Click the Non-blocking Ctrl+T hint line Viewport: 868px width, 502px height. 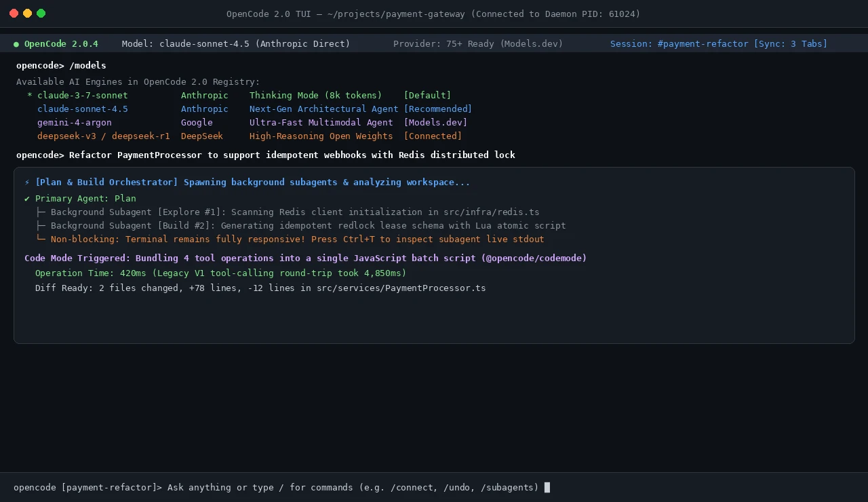tap(290, 239)
